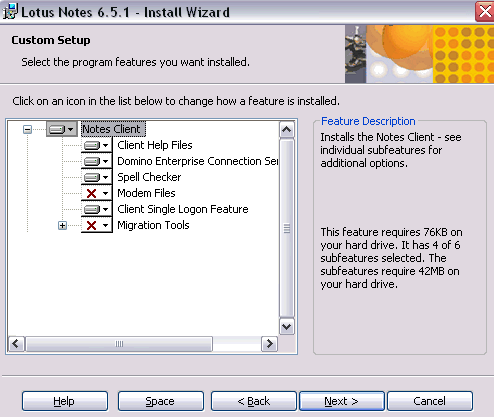Cancel the Install Wizard
The width and height of the screenshot is (494, 417).
430,401
